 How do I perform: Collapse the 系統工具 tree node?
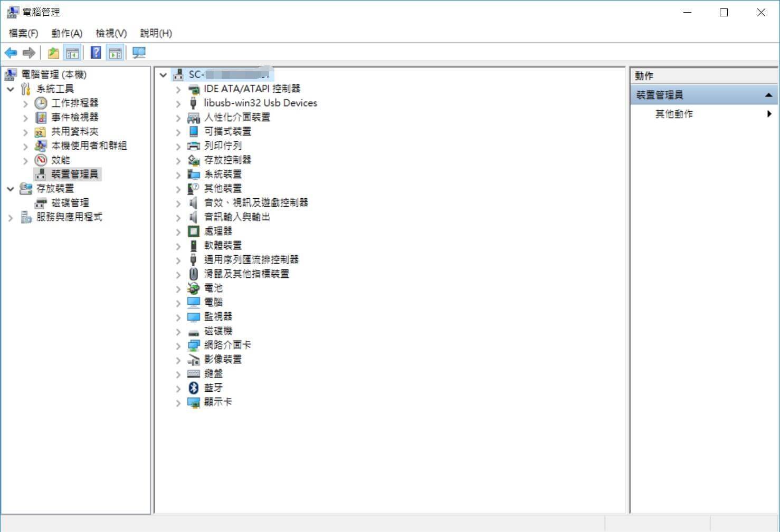click(x=11, y=89)
